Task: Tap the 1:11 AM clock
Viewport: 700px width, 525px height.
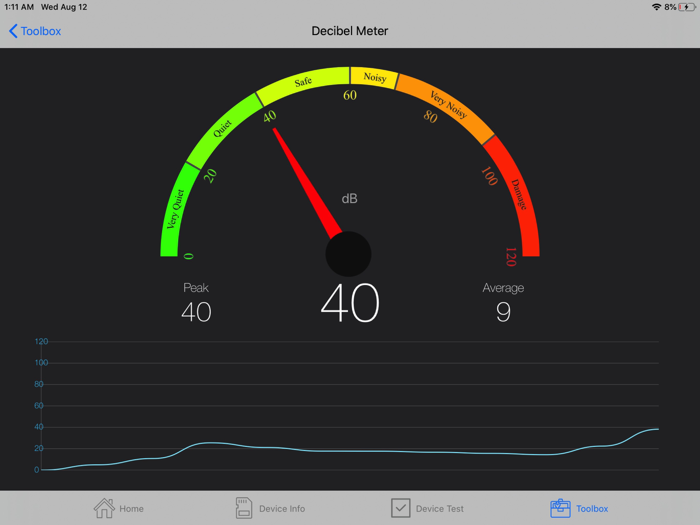Action: pos(19,7)
